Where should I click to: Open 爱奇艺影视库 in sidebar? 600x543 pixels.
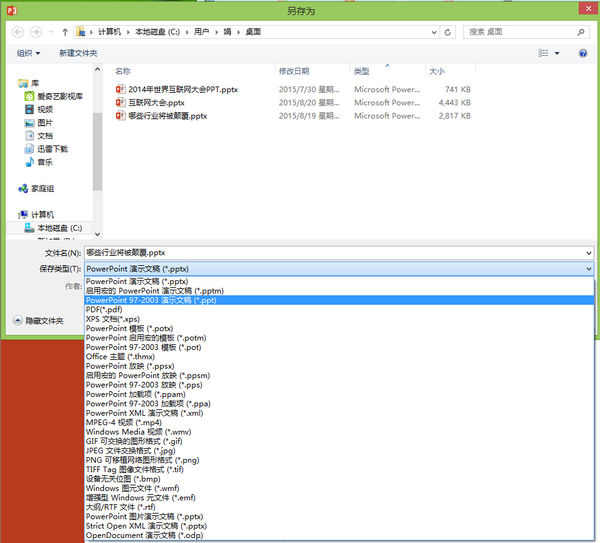[54, 96]
